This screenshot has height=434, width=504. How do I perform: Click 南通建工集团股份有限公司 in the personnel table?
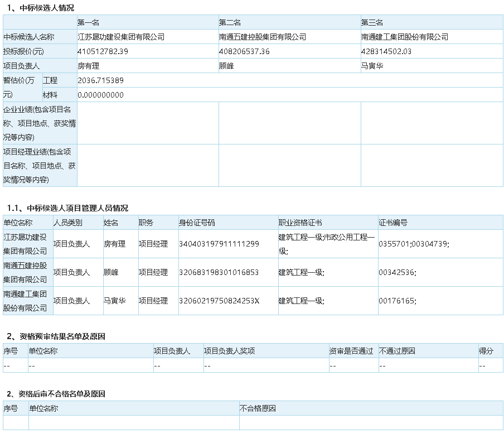[25, 301]
